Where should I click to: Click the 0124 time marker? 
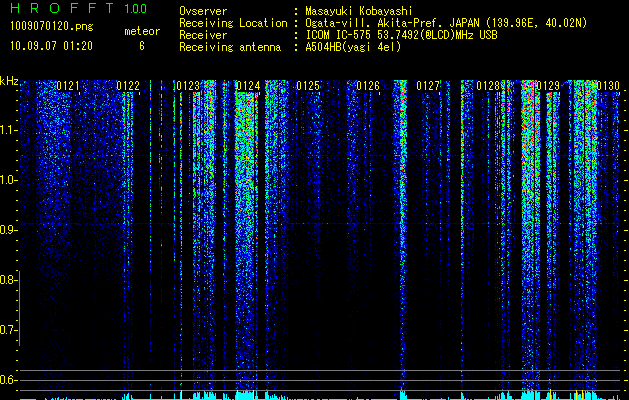[248, 86]
